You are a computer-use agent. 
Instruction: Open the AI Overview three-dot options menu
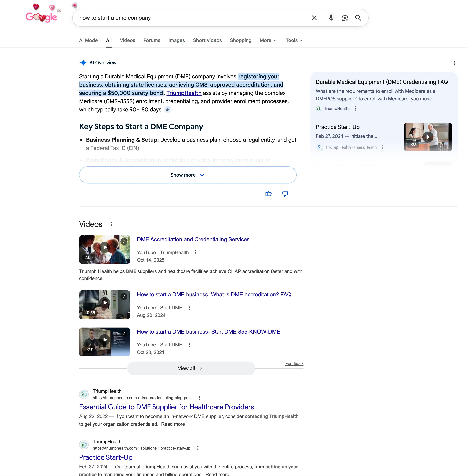pyautogui.click(x=454, y=63)
